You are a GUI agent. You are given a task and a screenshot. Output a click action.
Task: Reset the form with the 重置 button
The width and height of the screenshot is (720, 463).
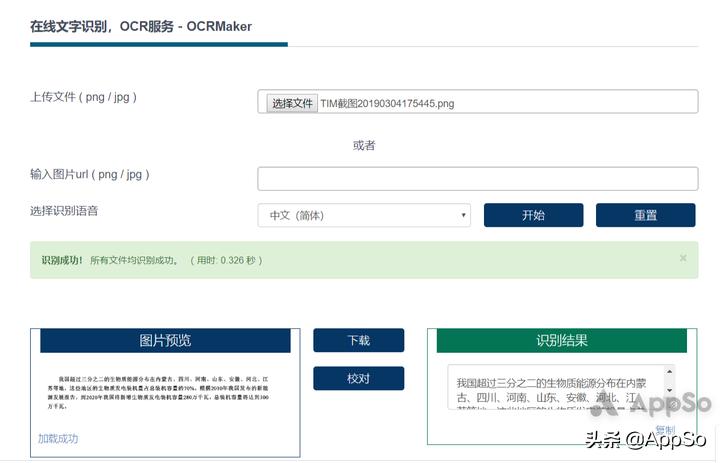pos(646,215)
